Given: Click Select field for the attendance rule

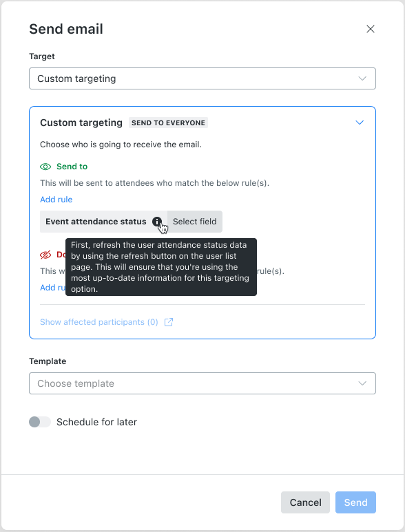Looking at the screenshot, I should tap(195, 222).
